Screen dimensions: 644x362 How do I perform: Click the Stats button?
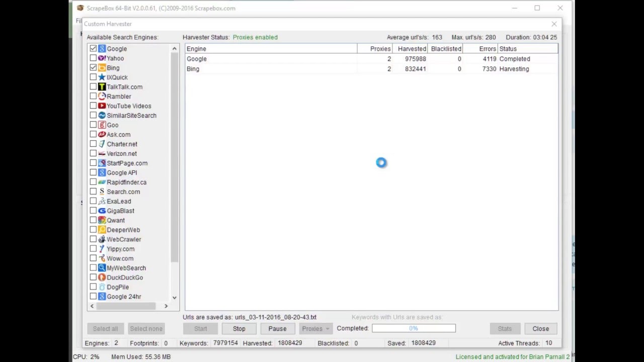pos(505,329)
